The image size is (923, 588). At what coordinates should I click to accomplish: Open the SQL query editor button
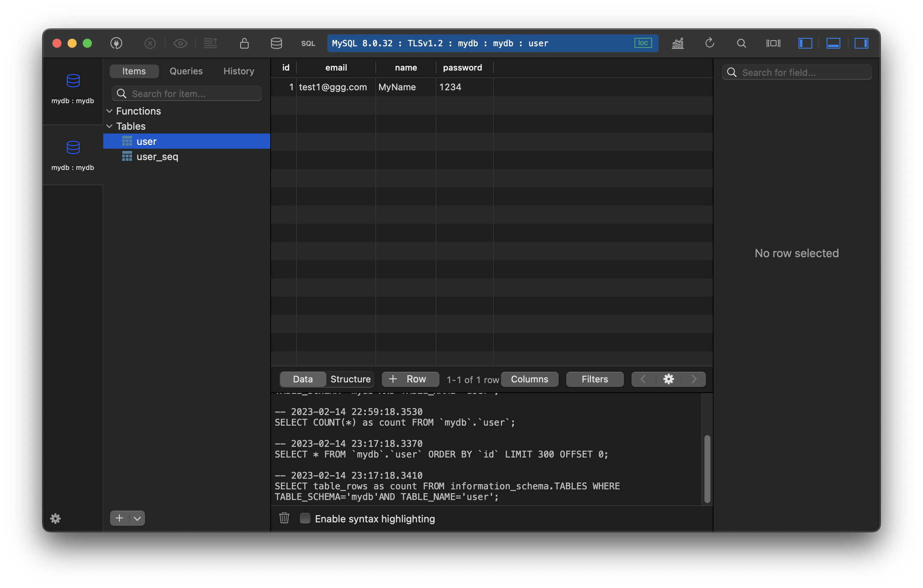308,43
